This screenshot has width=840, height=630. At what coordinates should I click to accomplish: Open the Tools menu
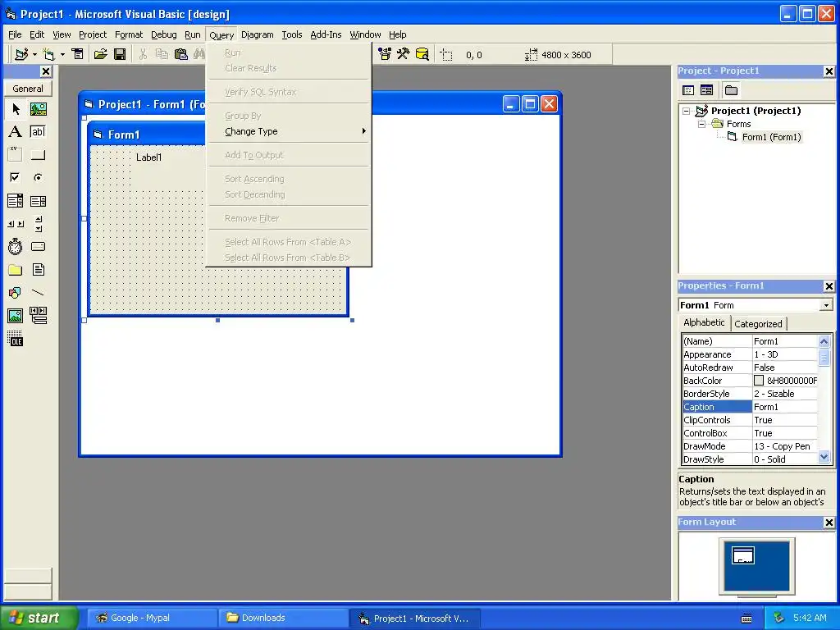292,34
